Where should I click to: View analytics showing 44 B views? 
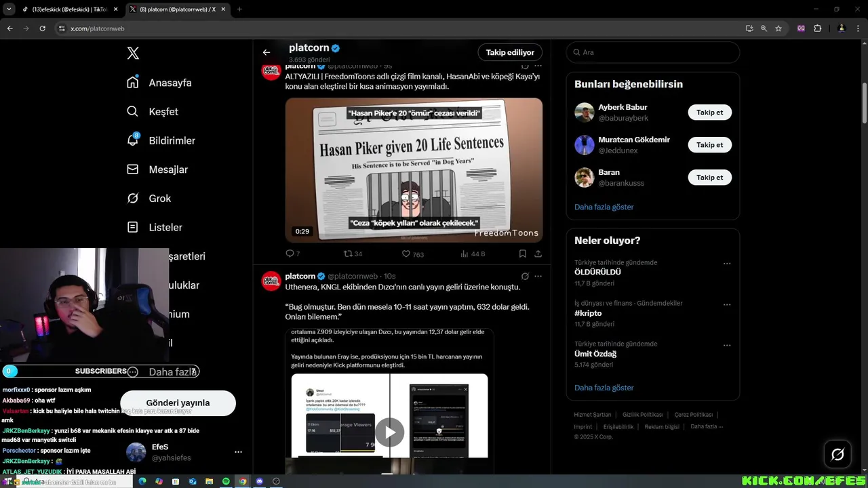pos(473,253)
